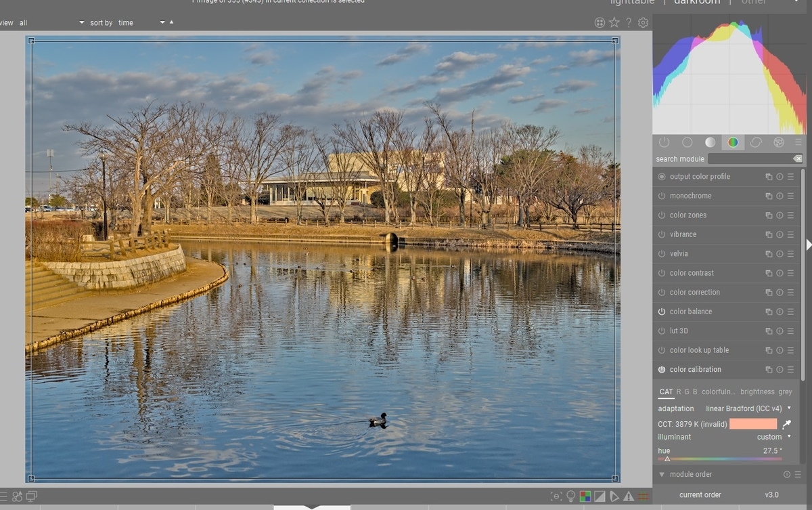Screen dimensions: 812x510
Task: Reset the color calibration module
Action: tap(780, 370)
